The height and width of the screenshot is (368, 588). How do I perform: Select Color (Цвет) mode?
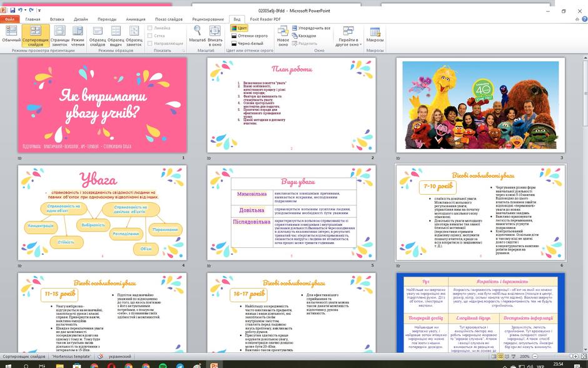pyautogui.click(x=239, y=28)
